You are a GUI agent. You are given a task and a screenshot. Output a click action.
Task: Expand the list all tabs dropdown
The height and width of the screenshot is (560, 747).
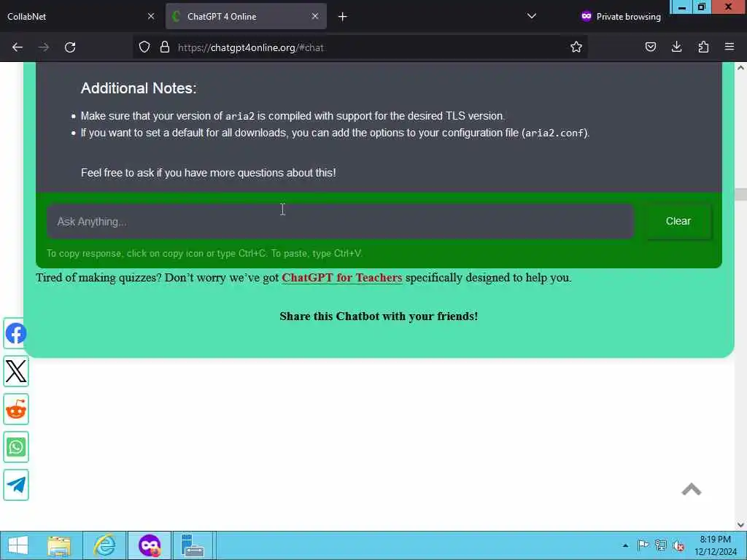532,16
